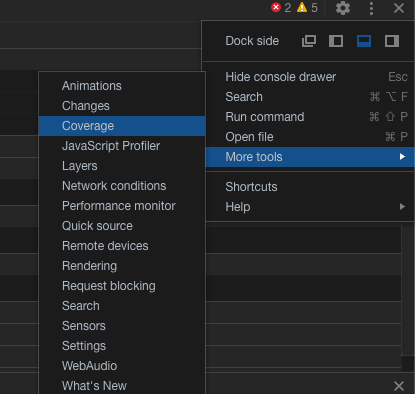The image size is (415, 394).
Task: Open DevTools settings gear icon
Action: [343, 8]
